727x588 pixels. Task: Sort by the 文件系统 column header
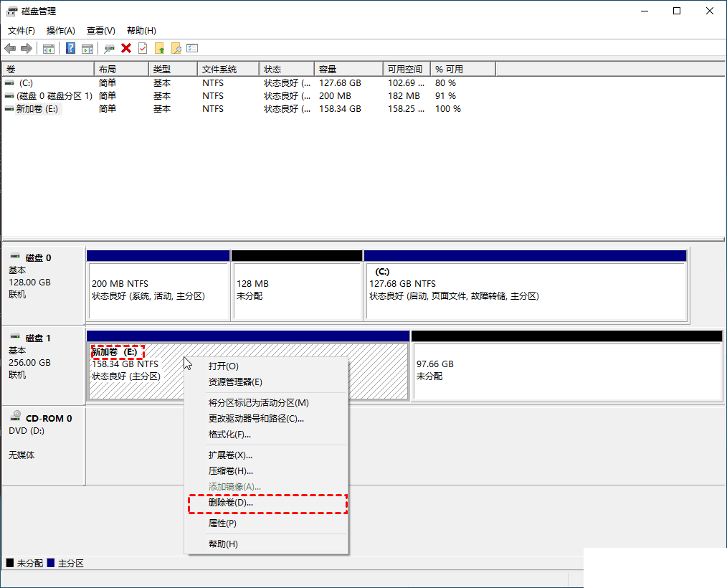(229, 69)
